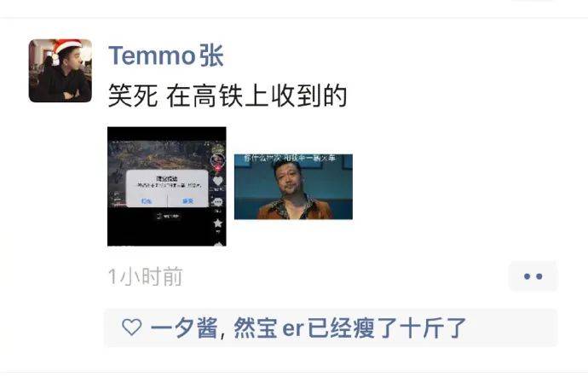The height and width of the screenshot is (377, 588).
Task: Tap the 1小时前 timestamp
Action: click(x=145, y=276)
